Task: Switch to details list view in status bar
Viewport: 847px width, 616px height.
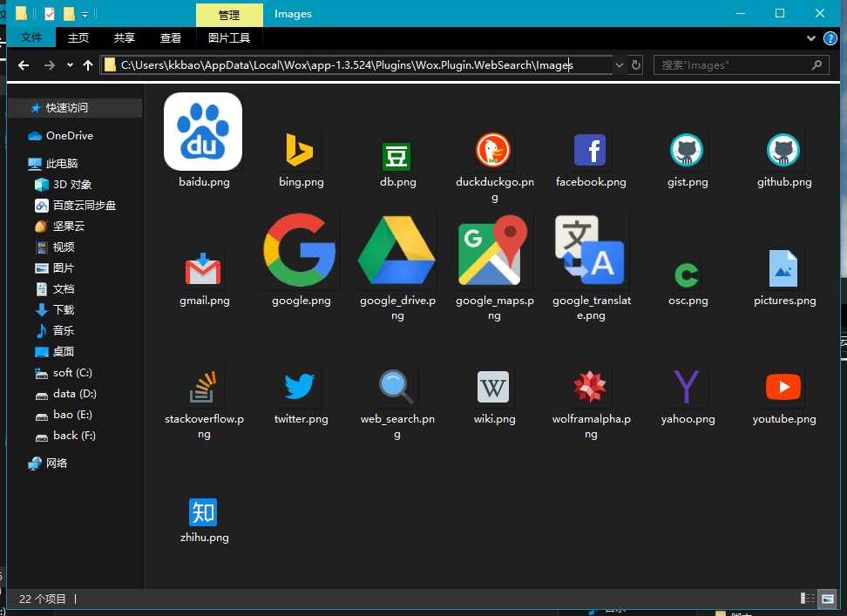Action: [x=808, y=599]
